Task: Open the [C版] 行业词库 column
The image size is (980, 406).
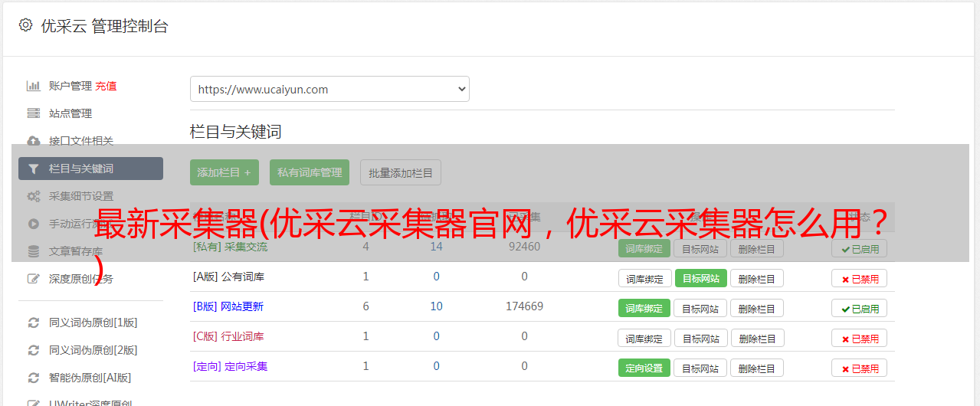Action: 228,336
